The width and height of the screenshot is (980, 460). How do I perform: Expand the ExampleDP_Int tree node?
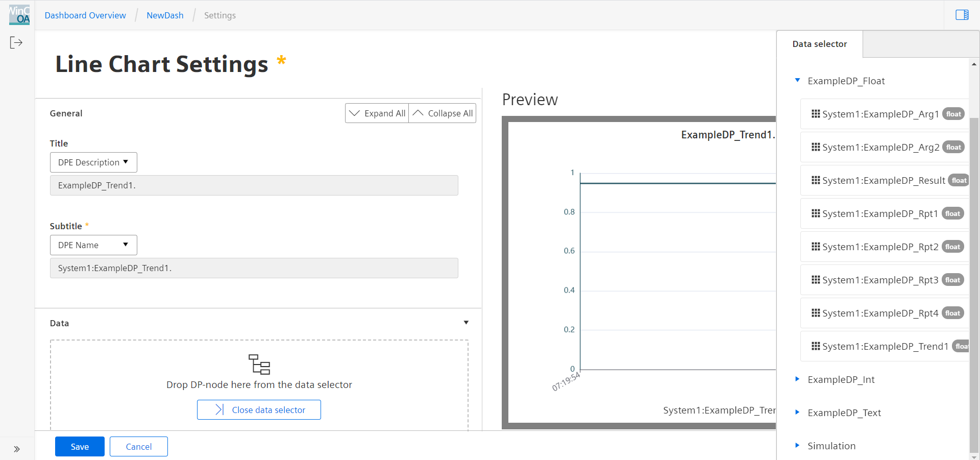tap(797, 379)
